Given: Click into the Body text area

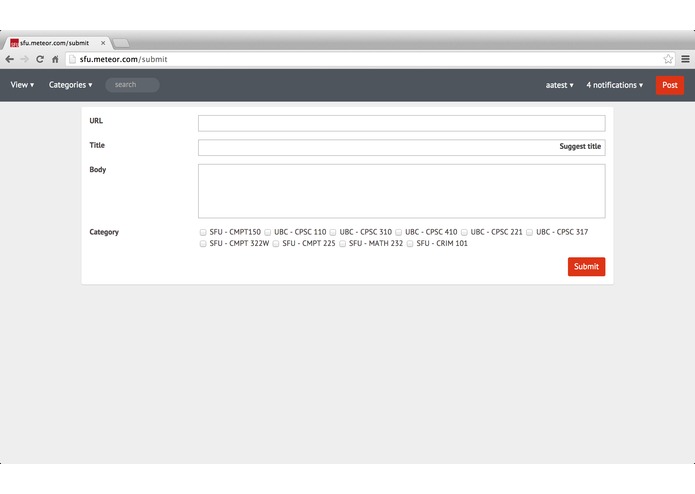Looking at the screenshot, I should [x=402, y=191].
